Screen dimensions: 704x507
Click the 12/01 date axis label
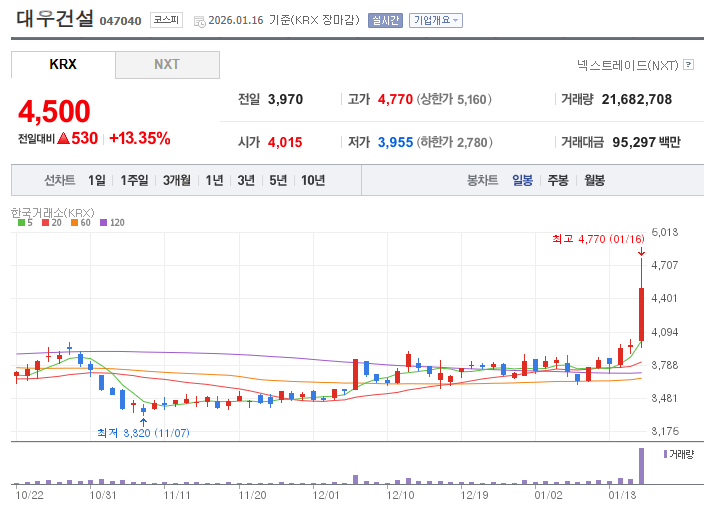[326, 495]
